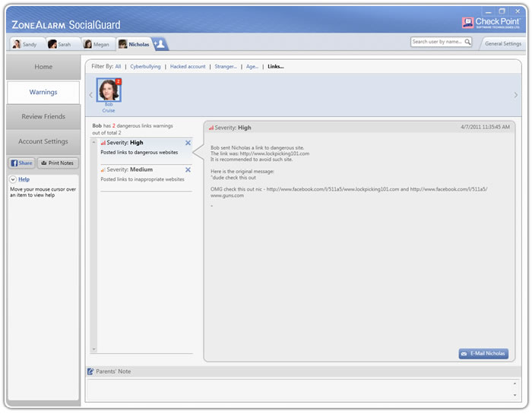Click Sarah's avatar icon
Screen dimensions: 532x414
point(52,44)
